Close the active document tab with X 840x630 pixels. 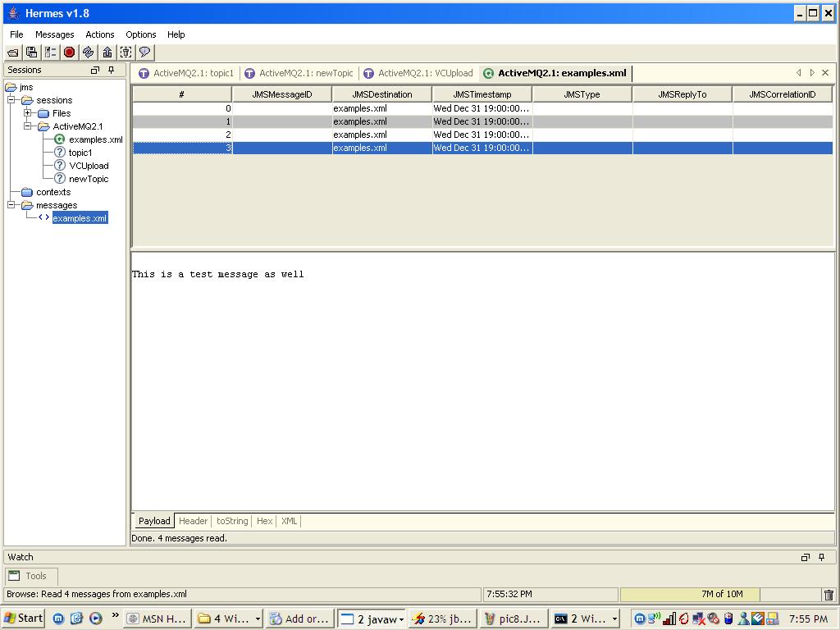coord(825,73)
